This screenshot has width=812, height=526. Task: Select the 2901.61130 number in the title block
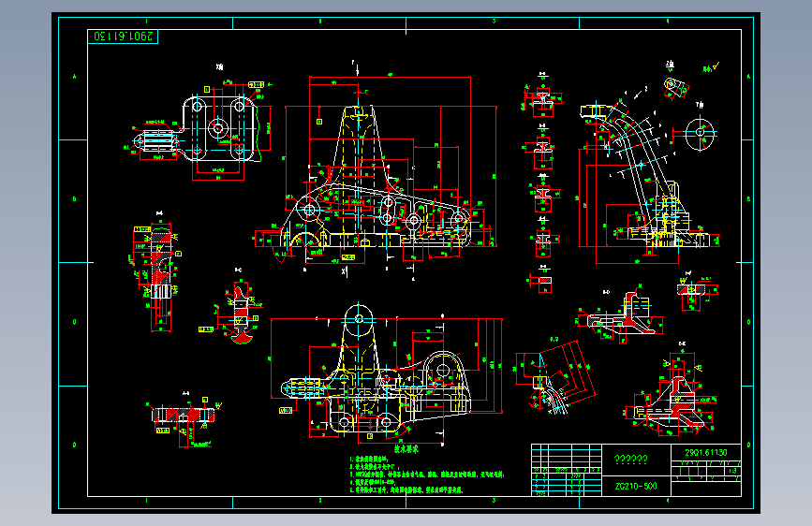pos(706,452)
